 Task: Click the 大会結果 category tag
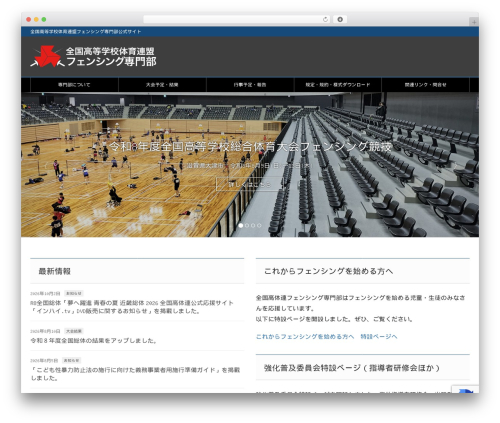click(x=74, y=331)
